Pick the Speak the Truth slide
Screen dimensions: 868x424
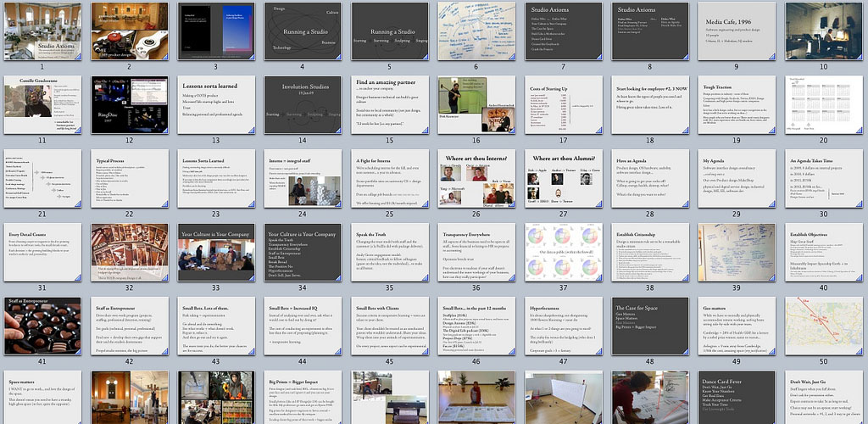[x=387, y=252]
